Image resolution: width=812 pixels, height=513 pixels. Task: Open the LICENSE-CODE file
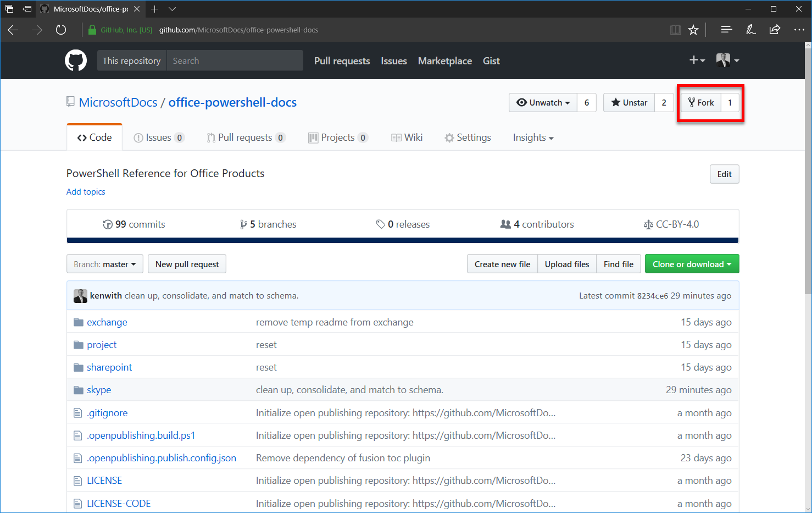pyautogui.click(x=119, y=504)
